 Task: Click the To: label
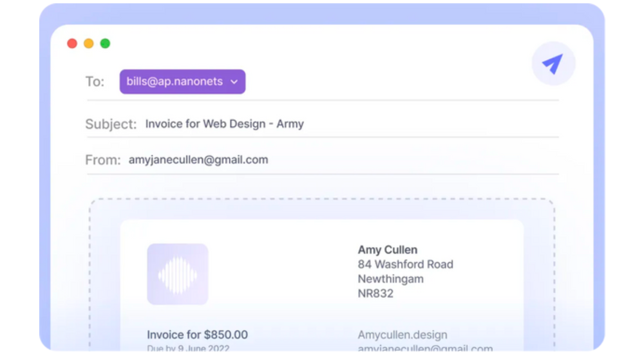pyautogui.click(x=95, y=82)
